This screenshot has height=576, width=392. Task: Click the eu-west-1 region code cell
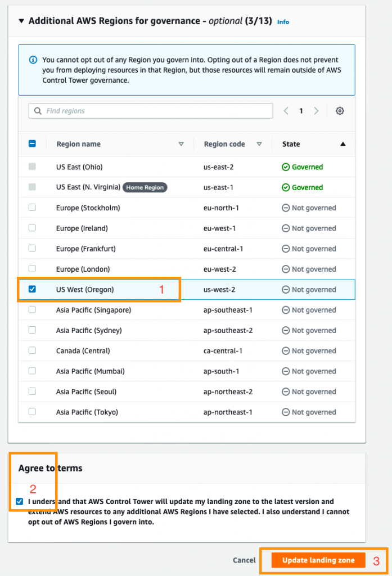220,228
